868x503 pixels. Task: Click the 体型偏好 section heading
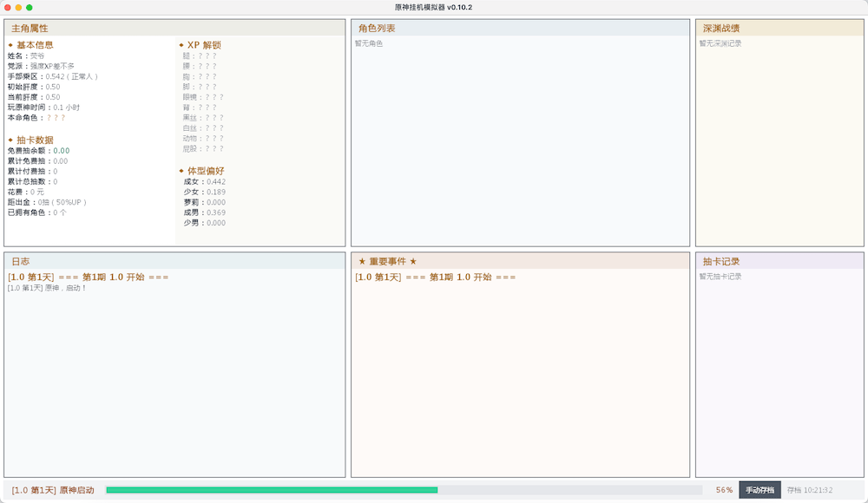click(x=206, y=171)
